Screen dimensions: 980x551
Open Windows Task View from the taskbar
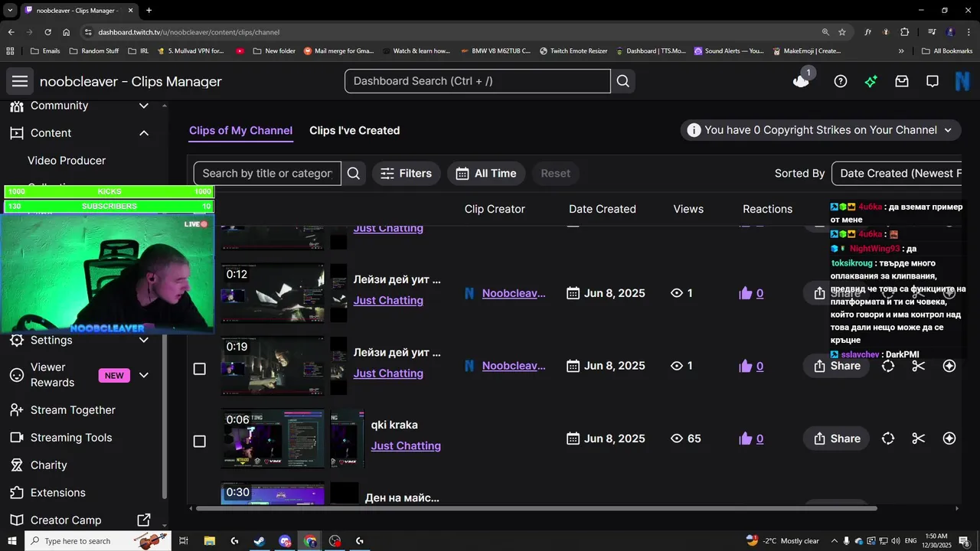coord(184,541)
